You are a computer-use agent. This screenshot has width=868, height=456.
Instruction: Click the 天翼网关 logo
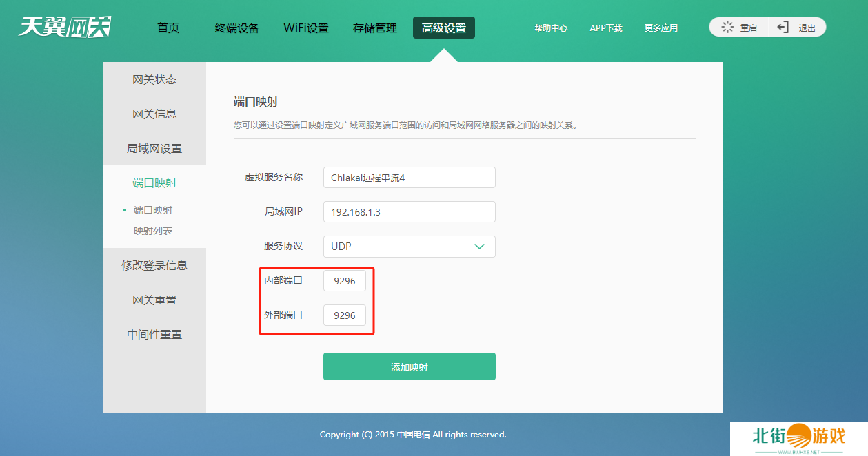[65, 28]
